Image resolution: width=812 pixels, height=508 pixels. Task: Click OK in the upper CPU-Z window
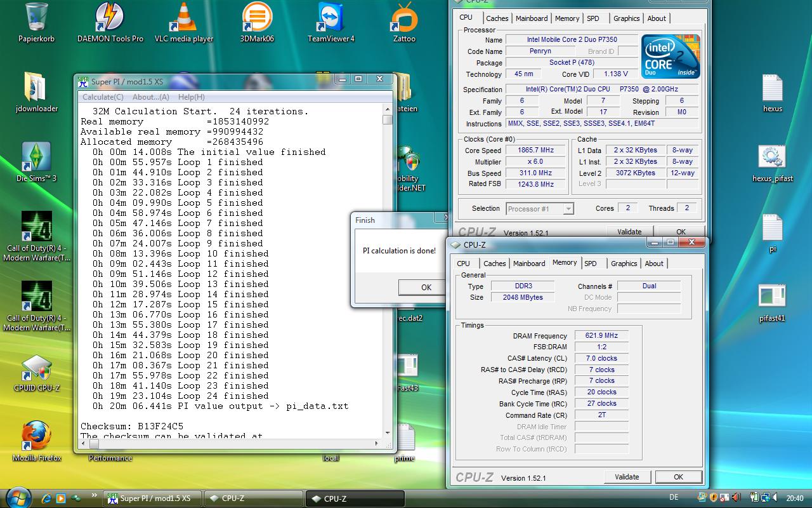[x=681, y=232]
